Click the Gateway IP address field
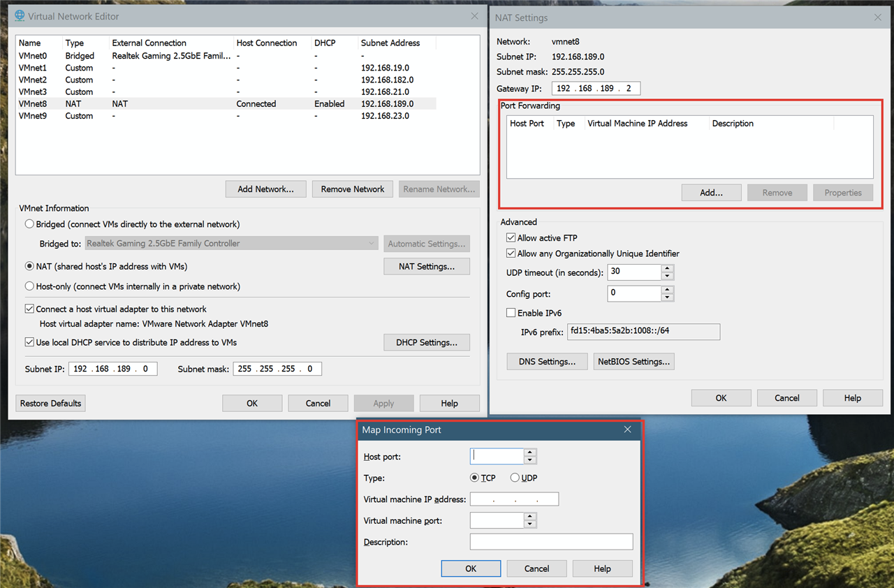 596,89
